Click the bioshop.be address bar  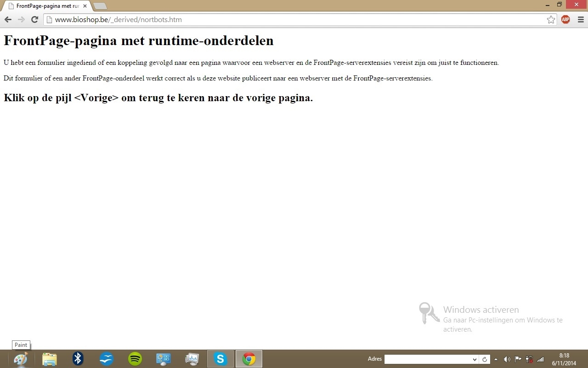click(x=294, y=20)
